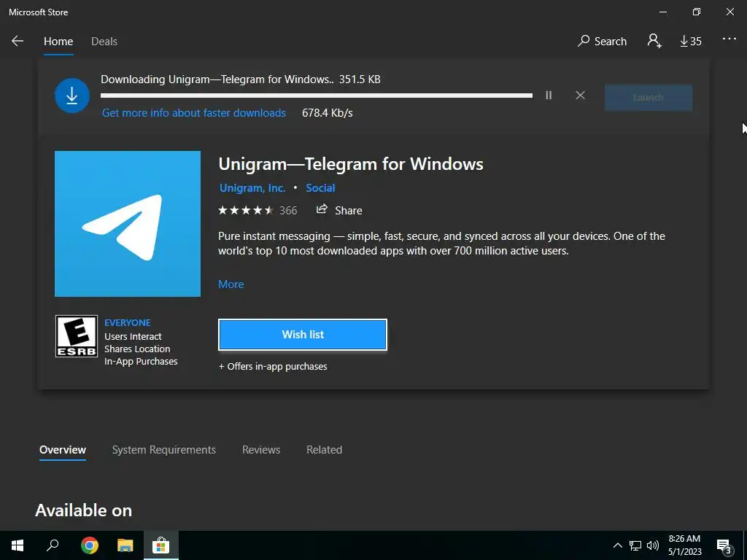Click the Unigram app logo image

pyautogui.click(x=128, y=224)
